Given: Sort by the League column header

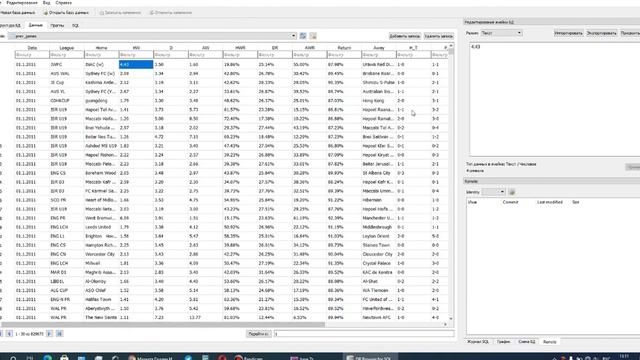Looking at the screenshot, I should [67, 48].
